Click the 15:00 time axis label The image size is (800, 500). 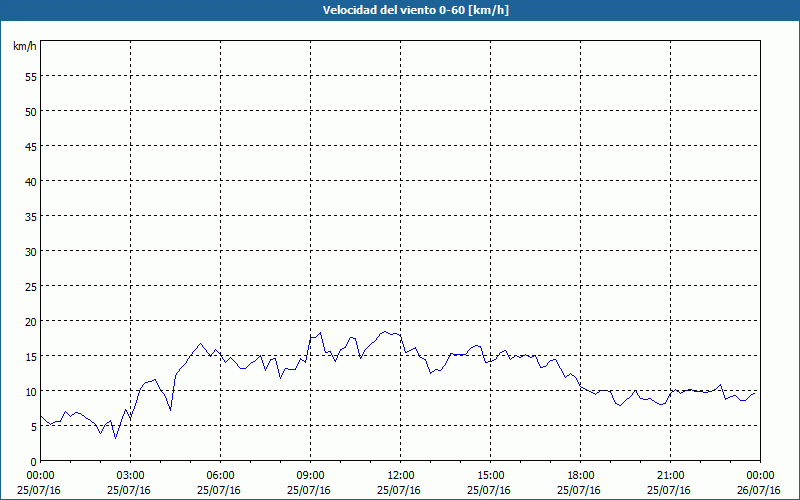coord(490,476)
